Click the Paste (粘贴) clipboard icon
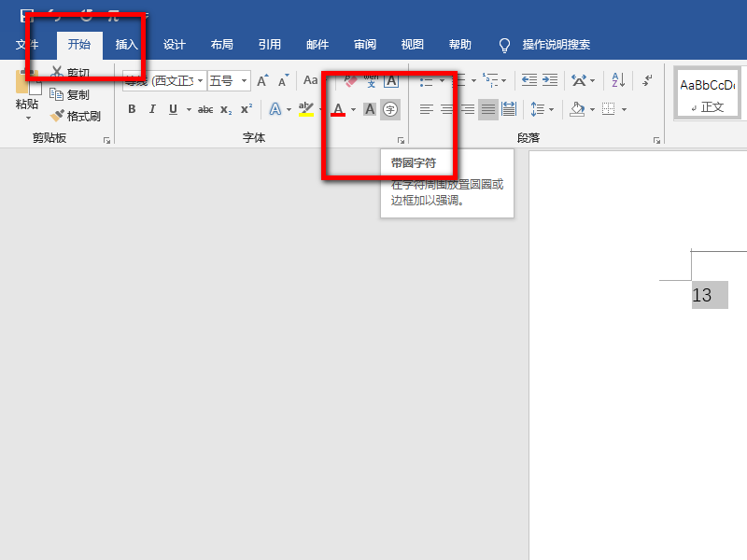The width and height of the screenshot is (747, 560). [x=27, y=82]
